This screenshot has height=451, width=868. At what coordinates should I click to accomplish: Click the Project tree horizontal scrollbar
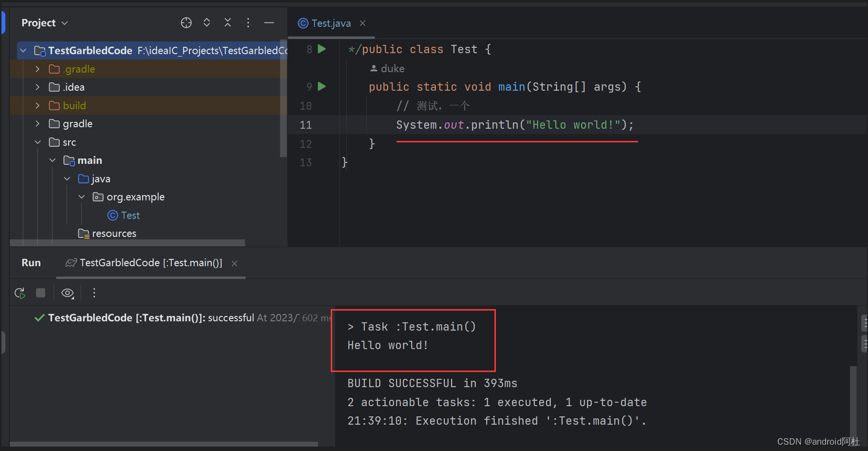pos(128,242)
